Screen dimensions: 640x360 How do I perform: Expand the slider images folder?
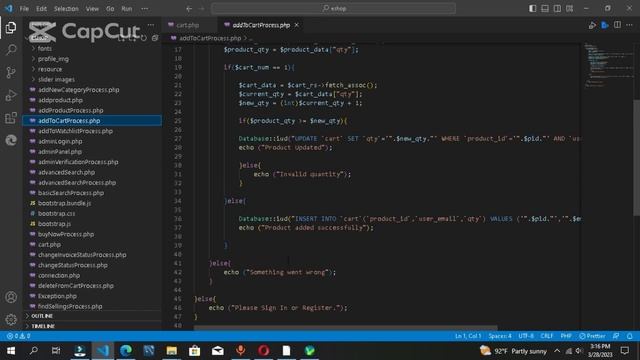[x=56, y=79]
